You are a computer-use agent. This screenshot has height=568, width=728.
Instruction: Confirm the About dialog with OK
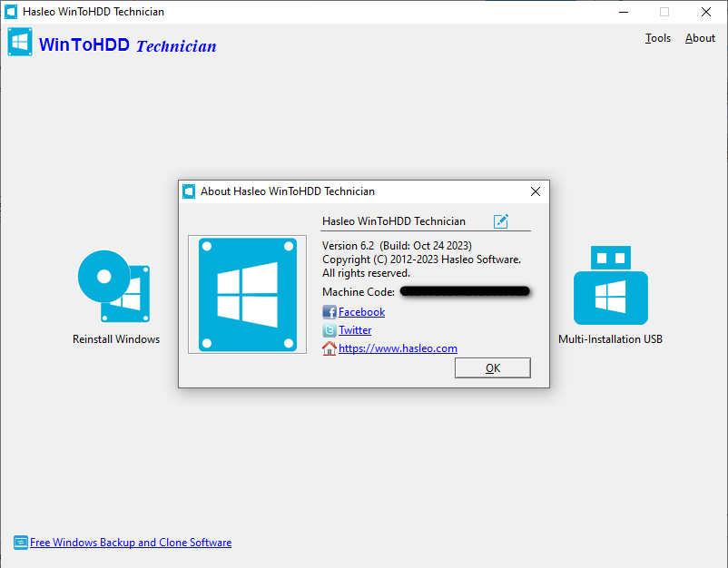pyautogui.click(x=493, y=368)
